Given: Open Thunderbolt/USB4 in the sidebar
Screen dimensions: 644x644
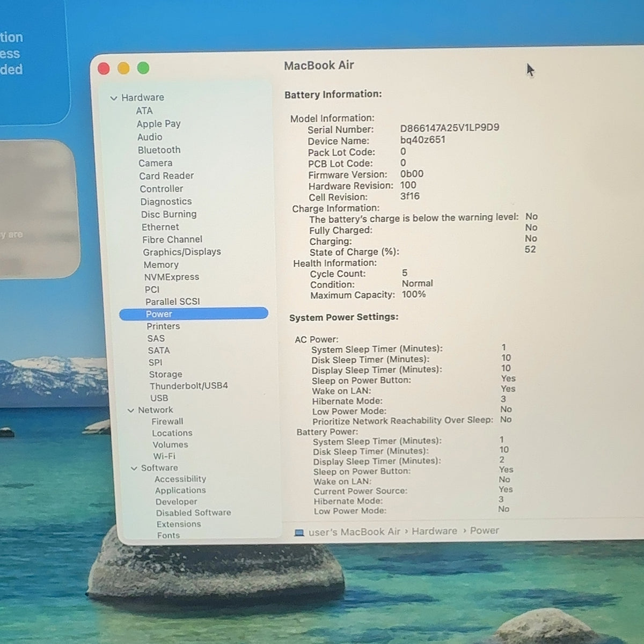Looking at the screenshot, I should pyautogui.click(x=189, y=386).
